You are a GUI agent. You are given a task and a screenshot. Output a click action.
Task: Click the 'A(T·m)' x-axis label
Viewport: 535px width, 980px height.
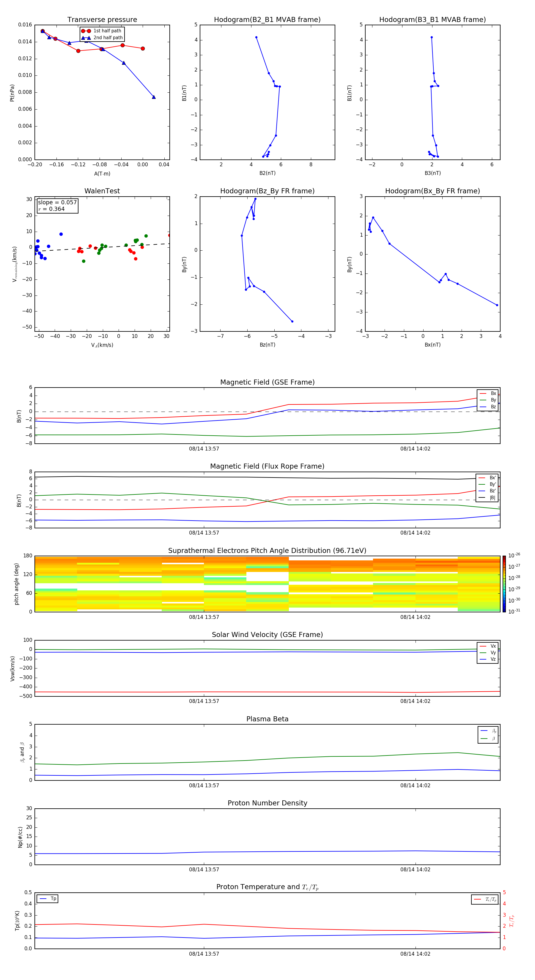(x=102, y=174)
